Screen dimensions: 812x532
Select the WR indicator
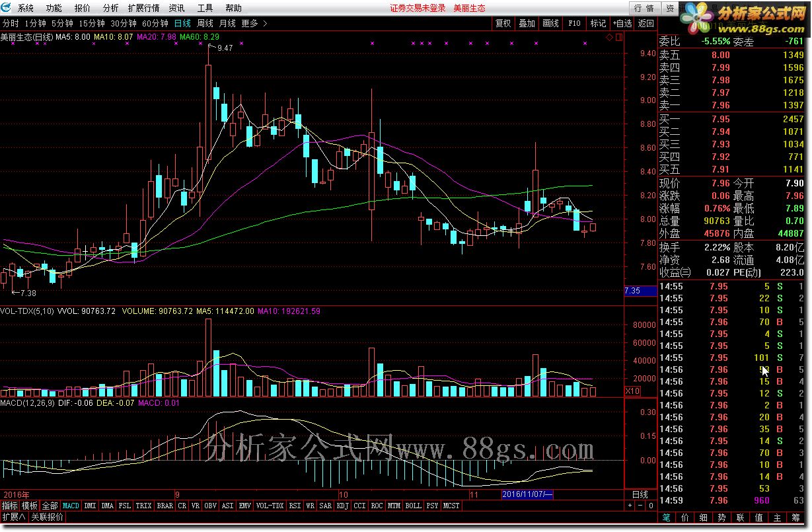pyautogui.click(x=310, y=506)
